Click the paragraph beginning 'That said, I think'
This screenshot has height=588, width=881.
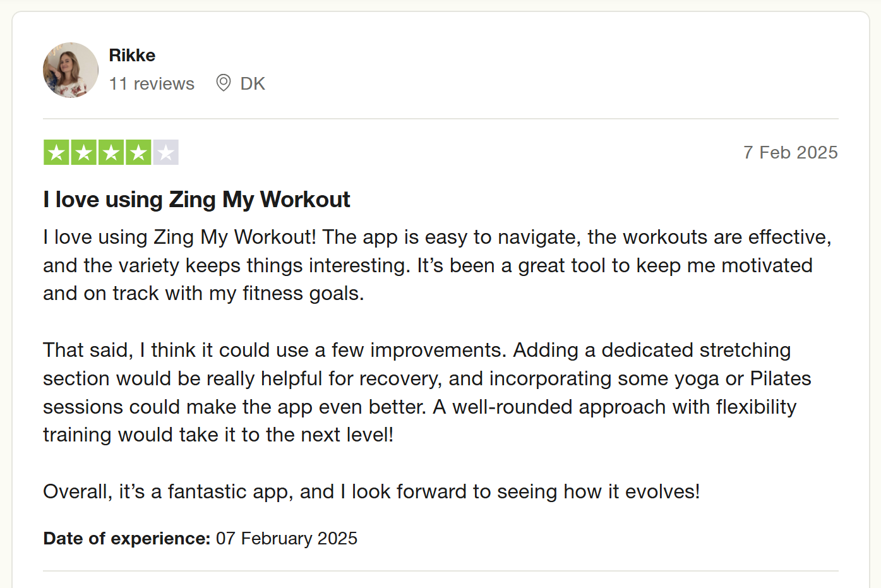coord(427,392)
